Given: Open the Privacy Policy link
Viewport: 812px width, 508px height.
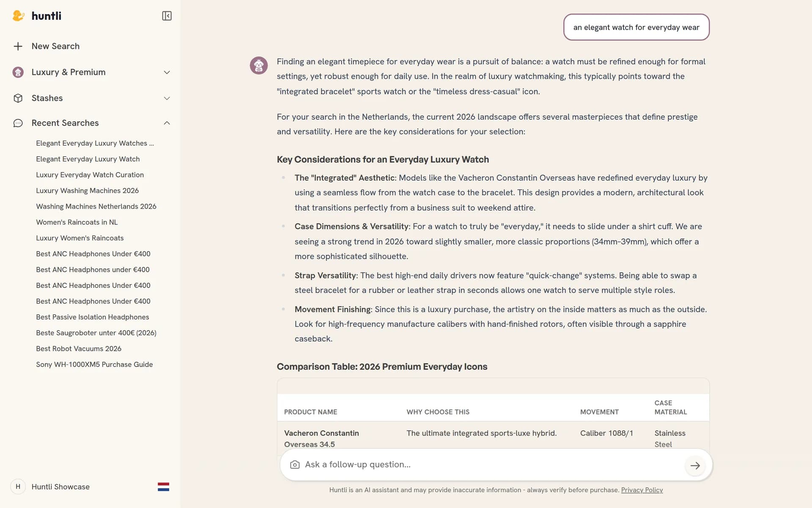Looking at the screenshot, I should click(642, 490).
